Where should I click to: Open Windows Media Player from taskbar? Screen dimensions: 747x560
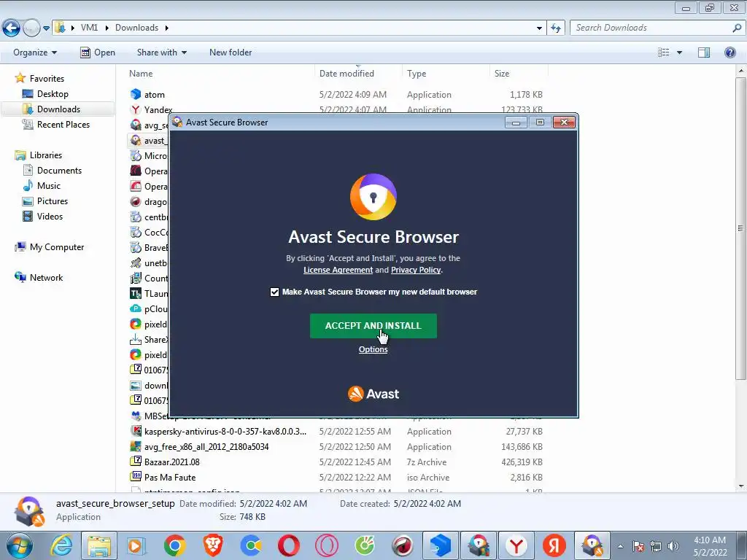pos(136,545)
